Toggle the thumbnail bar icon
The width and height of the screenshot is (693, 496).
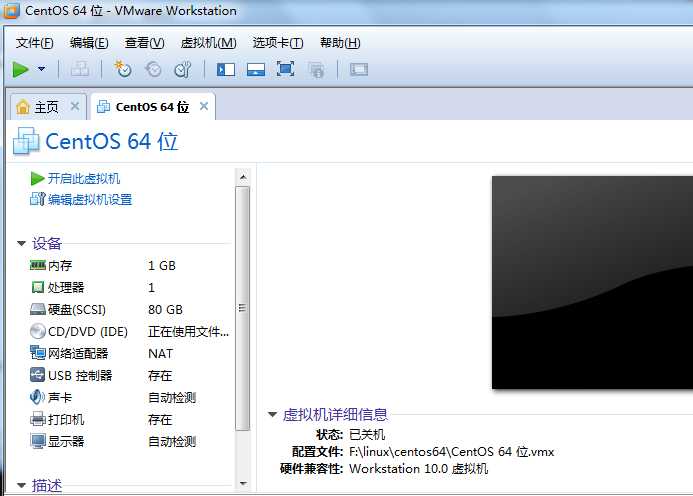point(256,69)
